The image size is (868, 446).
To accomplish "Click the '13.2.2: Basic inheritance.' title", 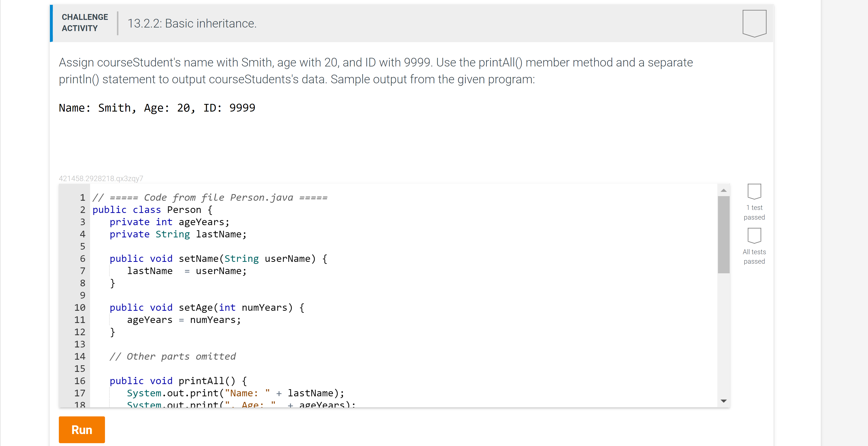I will click(192, 24).
